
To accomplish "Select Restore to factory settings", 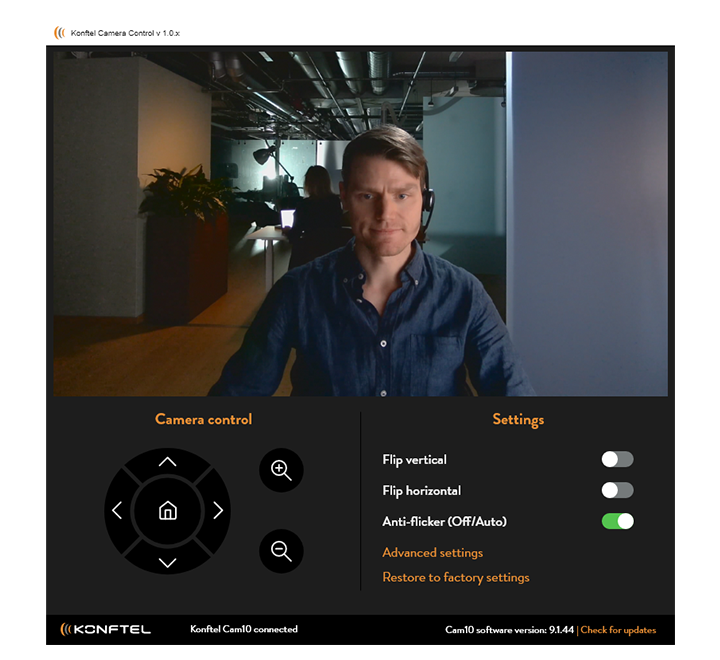I will 455,578.
